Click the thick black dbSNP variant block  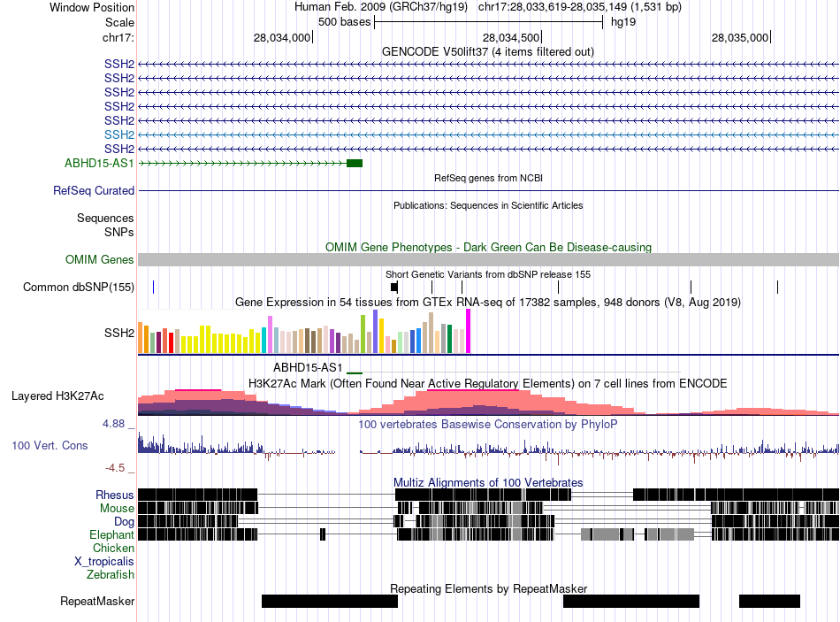click(394, 287)
